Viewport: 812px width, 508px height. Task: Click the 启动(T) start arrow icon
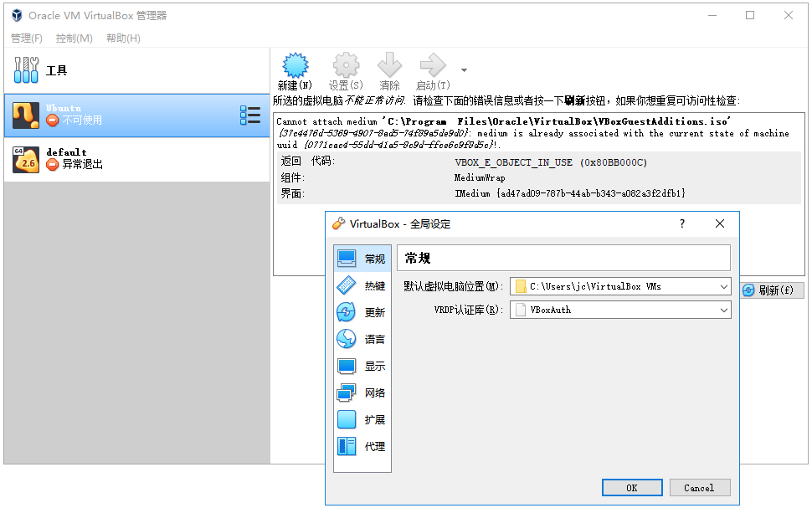433,66
